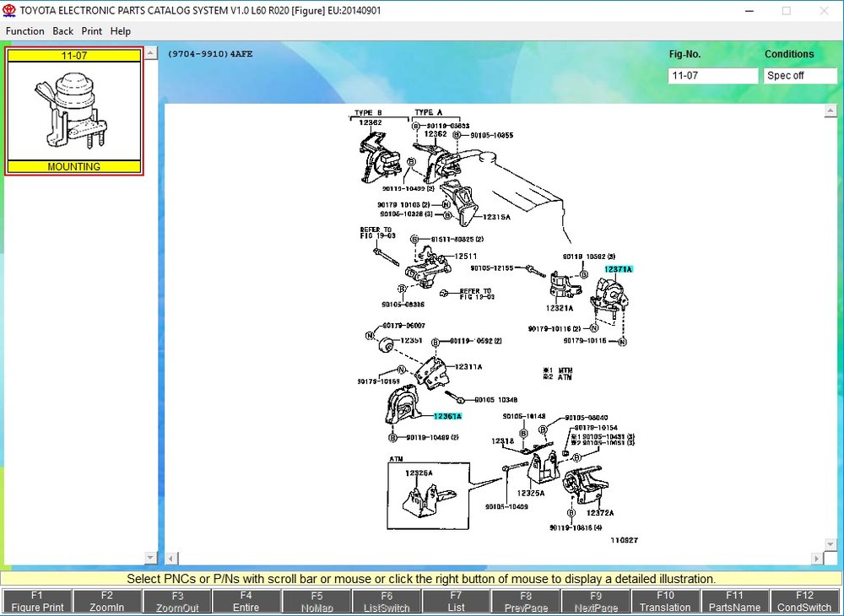Open the Help menu
Screen dimensions: 844x616
tap(121, 31)
